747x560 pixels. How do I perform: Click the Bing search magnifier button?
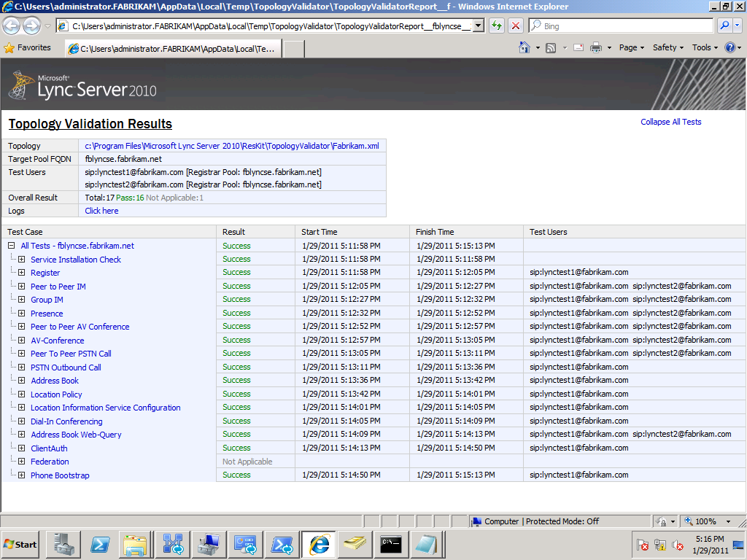pos(724,26)
